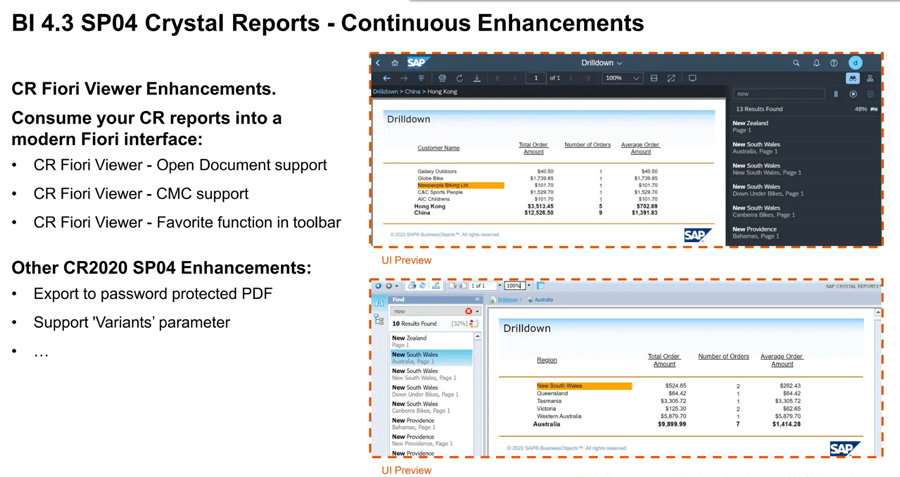The width and height of the screenshot is (900, 477).
Task: Select classic 'Down Under Bikes, Page 1' result
Action: click(x=431, y=390)
